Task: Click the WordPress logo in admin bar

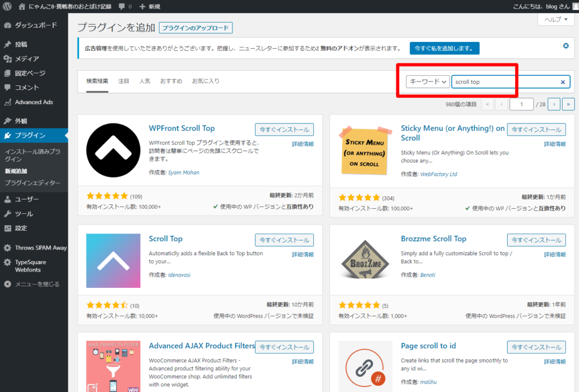Action: click(x=7, y=6)
